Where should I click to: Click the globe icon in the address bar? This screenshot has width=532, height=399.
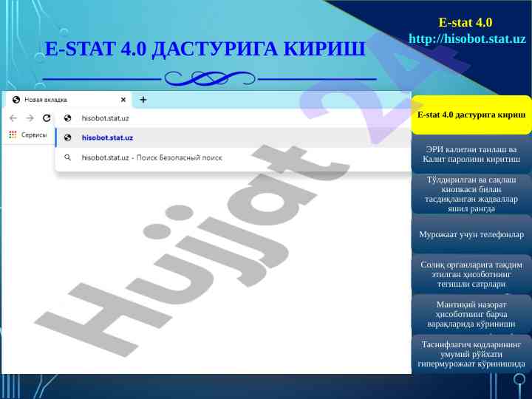pyautogui.click(x=67, y=118)
